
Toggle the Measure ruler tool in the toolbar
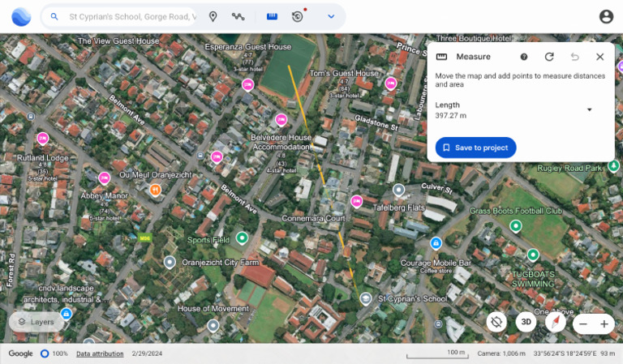272,17
